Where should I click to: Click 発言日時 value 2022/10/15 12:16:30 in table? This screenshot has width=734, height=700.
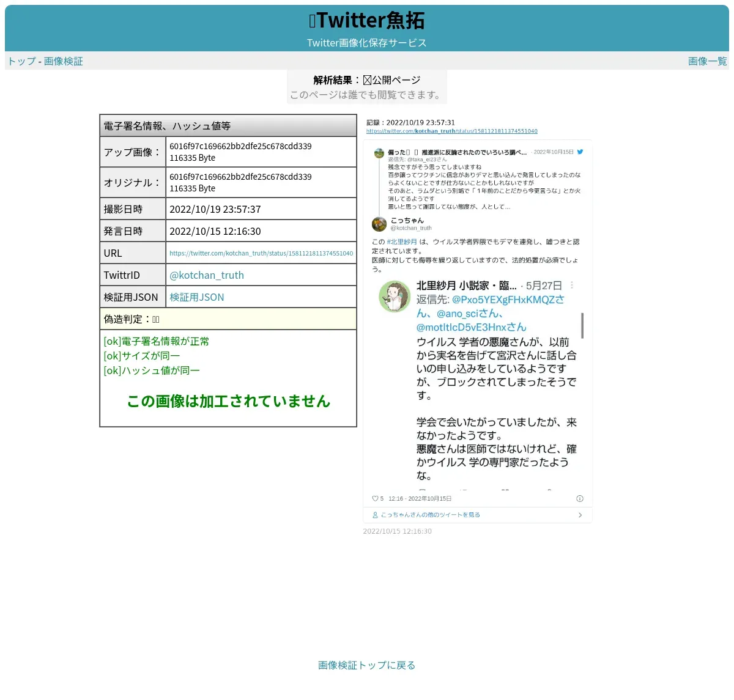pyautogui.click(x=215, y=231)
